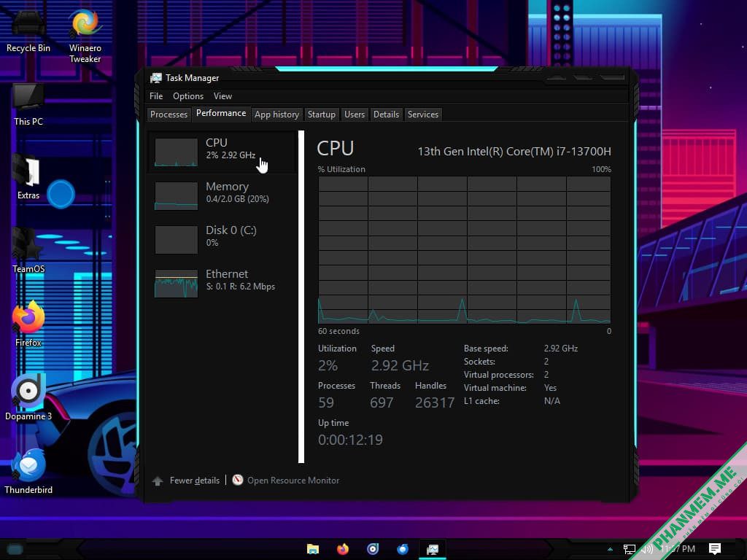Open the Options menu
This screenshot has height=560, width=747.
point(188,96)
